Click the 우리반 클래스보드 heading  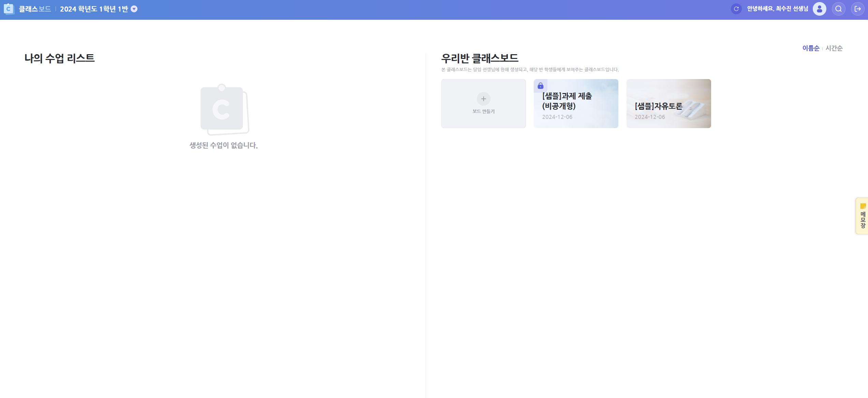tap(480, 58)
